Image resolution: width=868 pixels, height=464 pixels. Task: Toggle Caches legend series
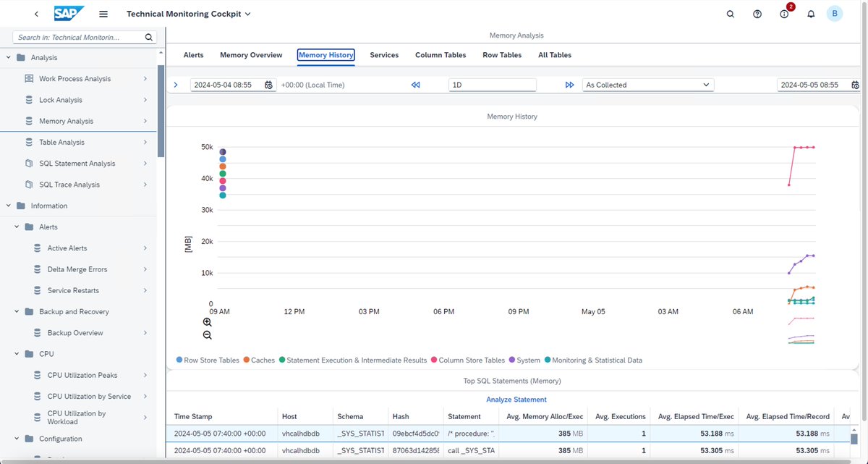click(259, 360)
